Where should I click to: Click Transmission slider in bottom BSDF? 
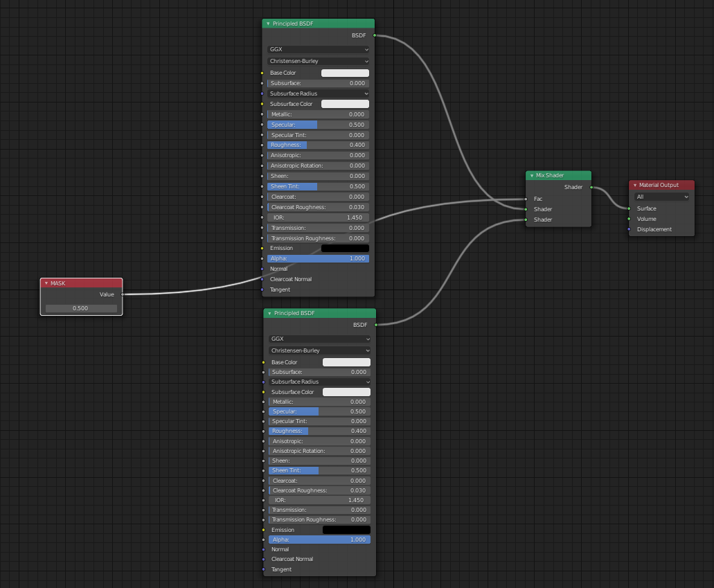coord(320,510)
